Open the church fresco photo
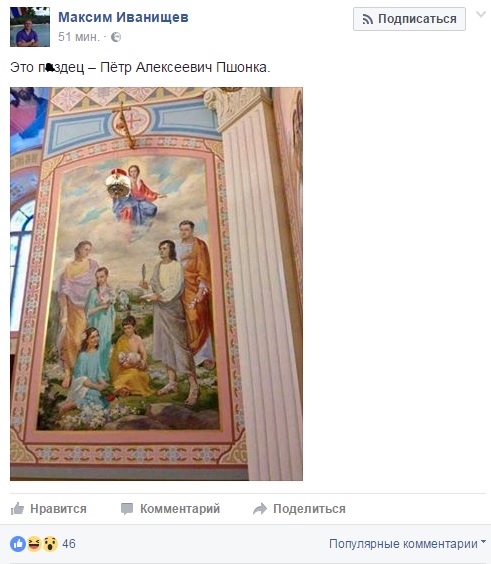 [x=156, y=284]
